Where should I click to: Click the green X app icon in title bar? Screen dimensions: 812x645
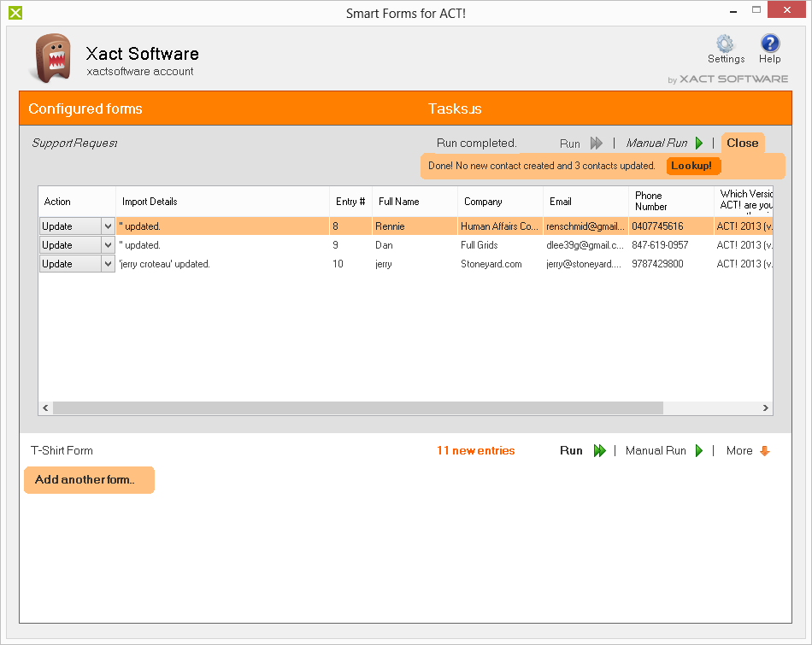[15, 13]
